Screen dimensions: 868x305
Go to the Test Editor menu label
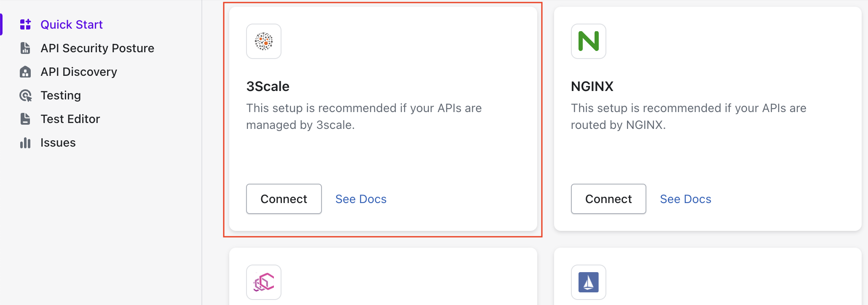coord(70,119)
